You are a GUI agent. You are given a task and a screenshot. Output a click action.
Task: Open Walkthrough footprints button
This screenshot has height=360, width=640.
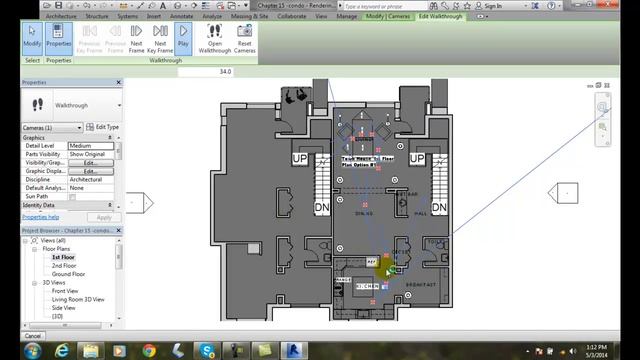(x=215, y=39)
